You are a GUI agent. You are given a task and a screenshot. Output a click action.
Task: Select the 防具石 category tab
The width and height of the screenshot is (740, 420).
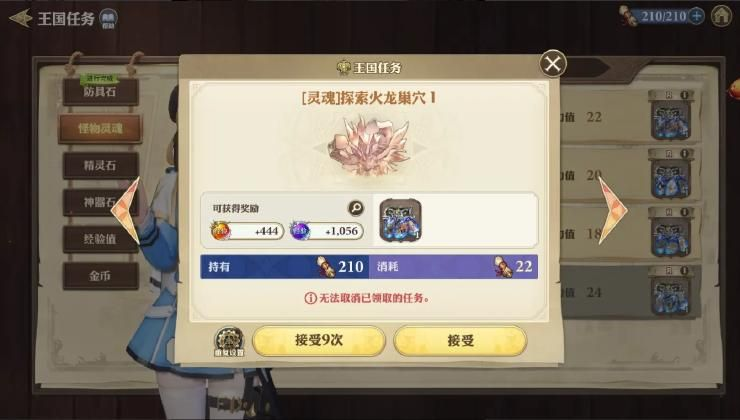click(x=101, y=92)
